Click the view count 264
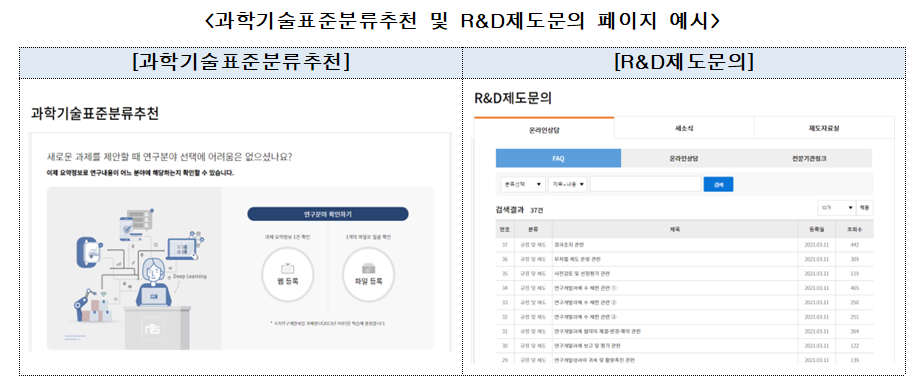923x388 pixels. pos(855,331)
